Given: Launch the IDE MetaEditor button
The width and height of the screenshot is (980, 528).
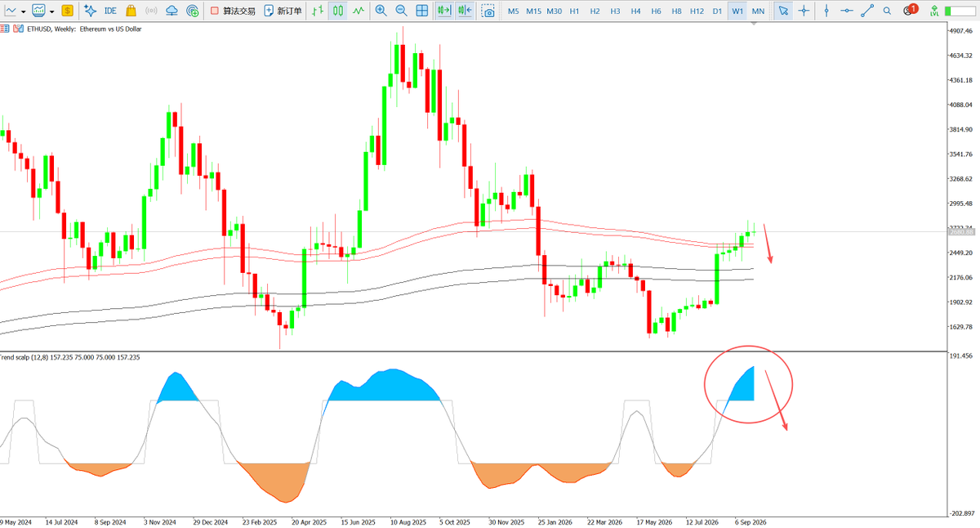Looking at the screenshot, I should [x=110, y=11].
